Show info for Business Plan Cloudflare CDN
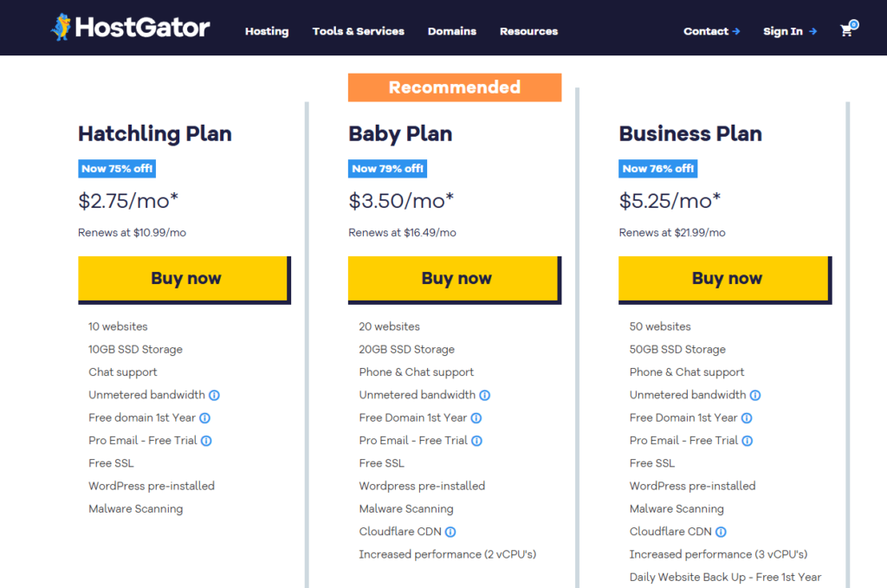The width and height of the screenshot is (887, 588). pos(721,532)
